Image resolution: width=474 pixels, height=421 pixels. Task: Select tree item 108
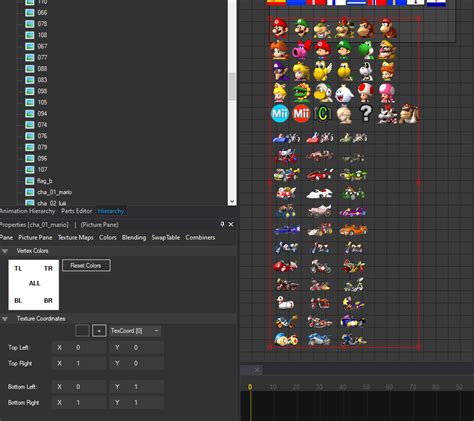tap(36, 35)
